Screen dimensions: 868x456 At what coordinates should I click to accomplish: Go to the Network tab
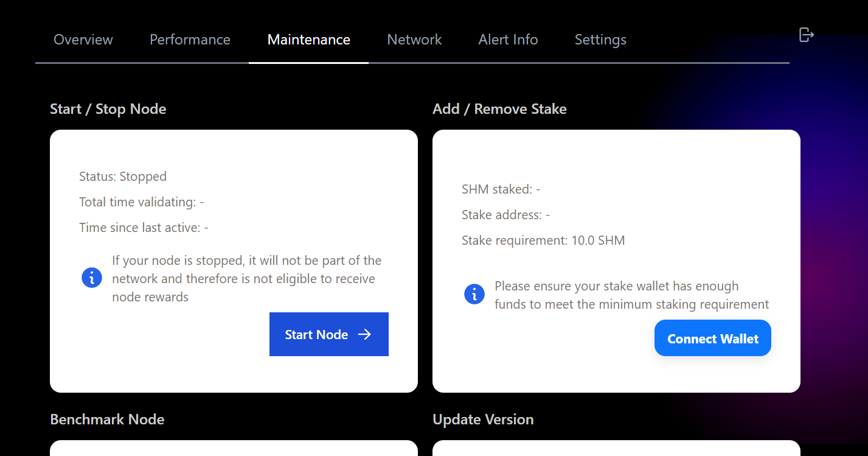point(414,40)
